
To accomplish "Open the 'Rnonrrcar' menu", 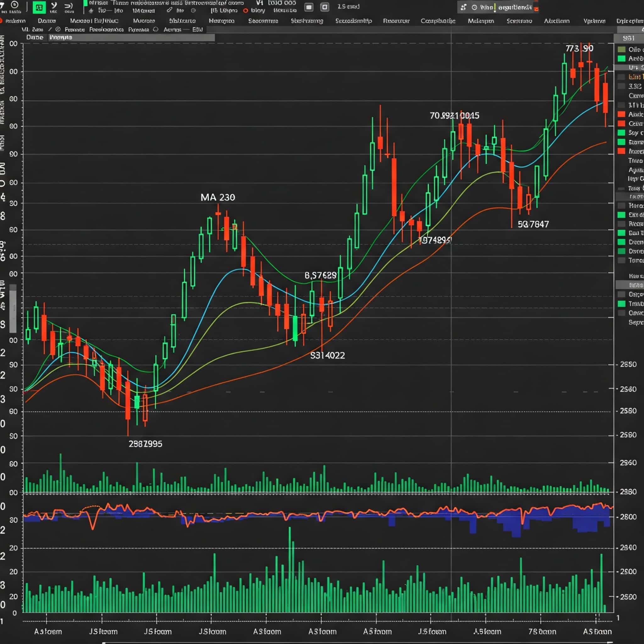I will click(396, 21).
